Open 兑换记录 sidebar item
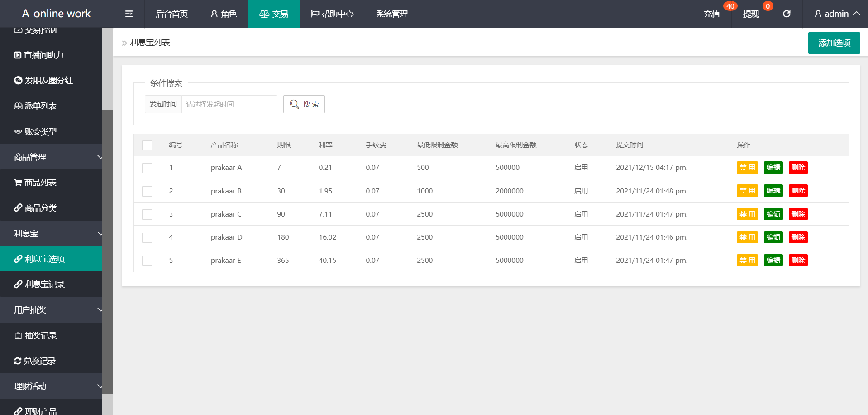The width and height of the screenshot is (868, 415). [x=39, y=361]
